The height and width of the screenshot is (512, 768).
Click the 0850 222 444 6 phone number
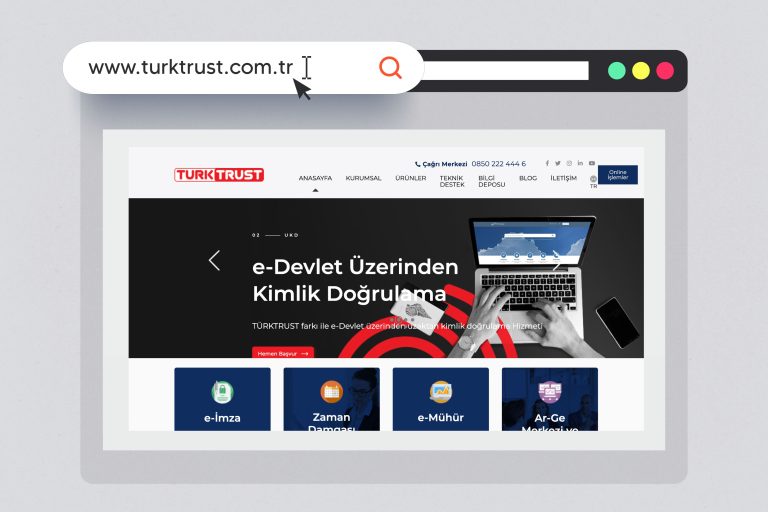pyautogui.click(x=499, y=164)
